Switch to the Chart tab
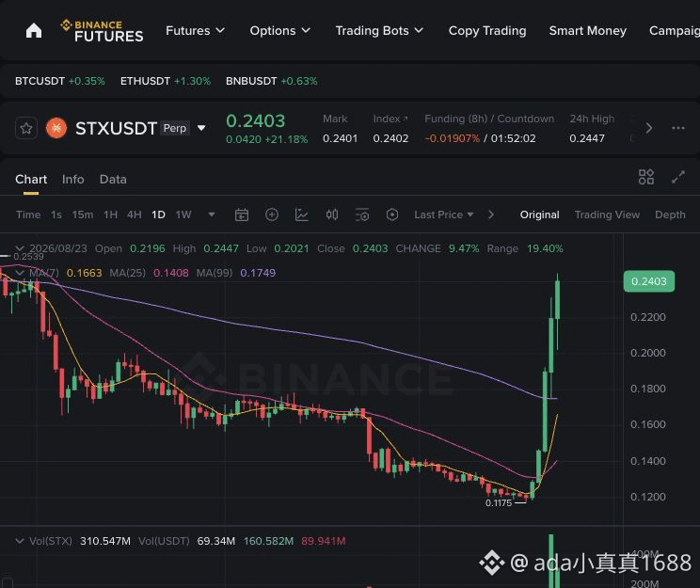700x588 pixels. click(31, 180)
